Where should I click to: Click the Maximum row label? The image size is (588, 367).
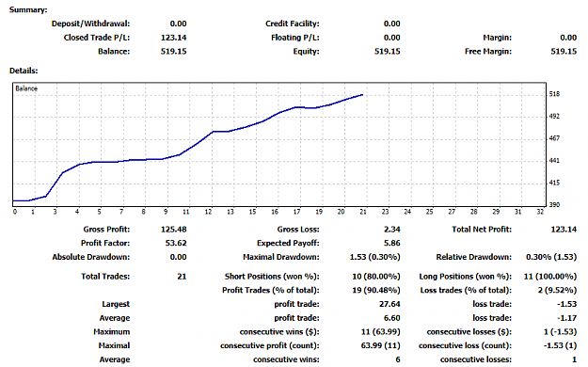click(112, 332)
